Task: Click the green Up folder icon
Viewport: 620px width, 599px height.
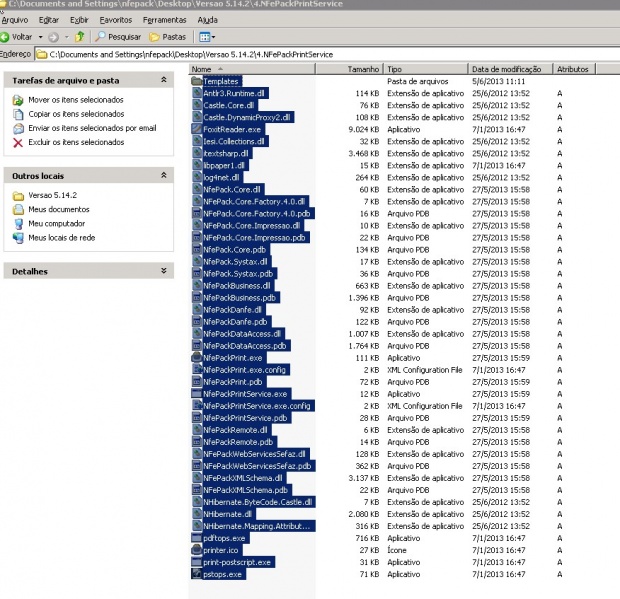Action: 80,36
